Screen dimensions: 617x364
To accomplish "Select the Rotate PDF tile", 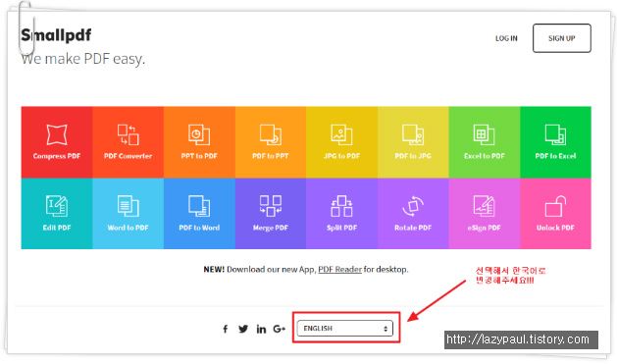I will click(x=413, y=213).
